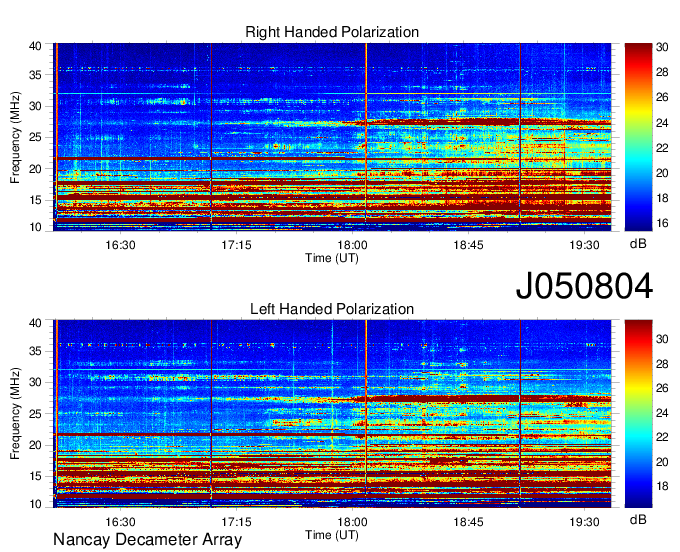Click the bottom plot's Frequency (MHz) label

tap(15, 414)
